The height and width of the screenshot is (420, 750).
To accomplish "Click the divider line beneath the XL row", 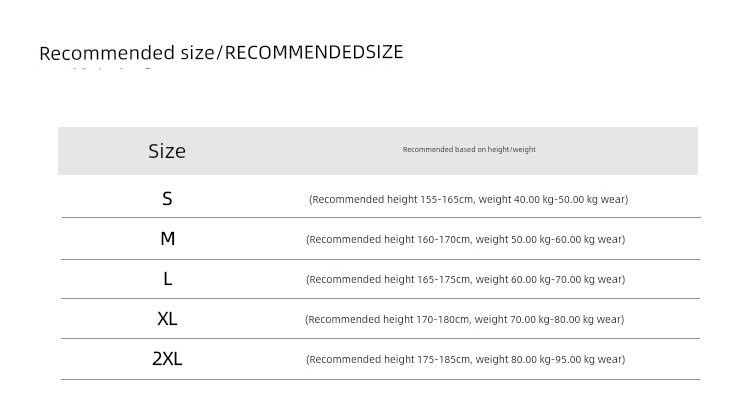I will pyautogui.click(x=380, y=338).
